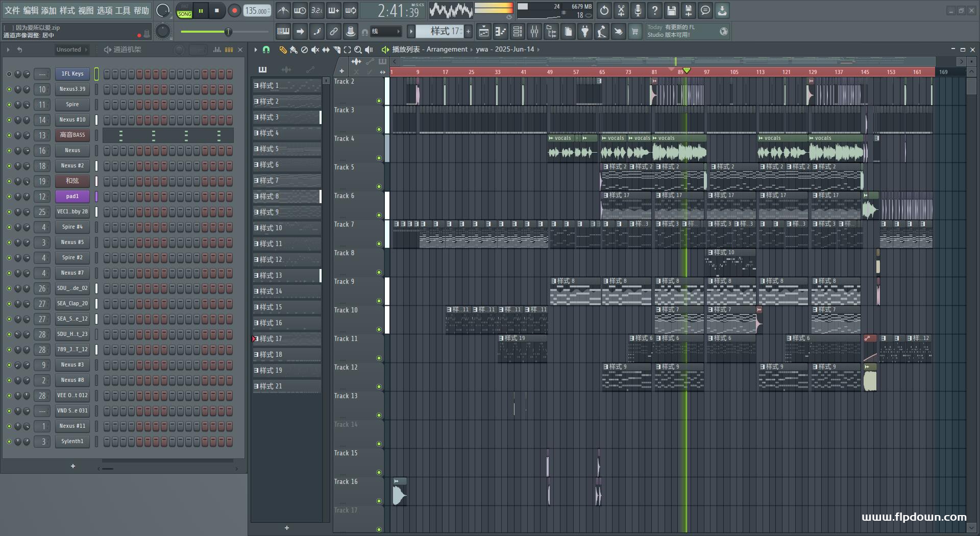Click the save project floppy icon

(672, 10)
